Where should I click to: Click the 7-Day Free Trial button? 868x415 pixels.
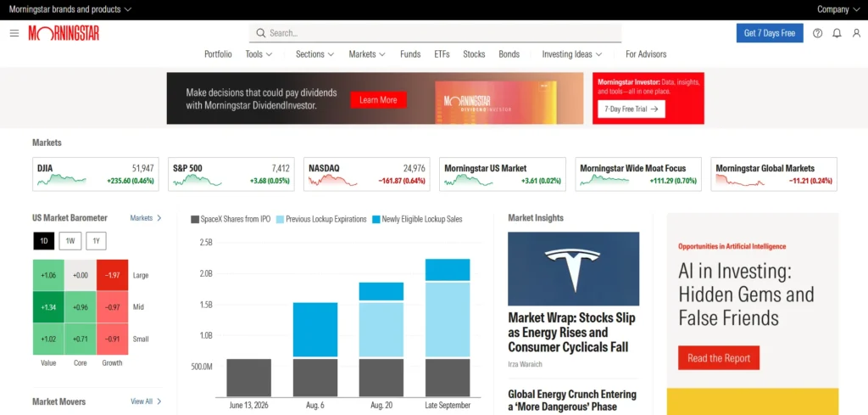pyautogui.click(x=631, y=109)
